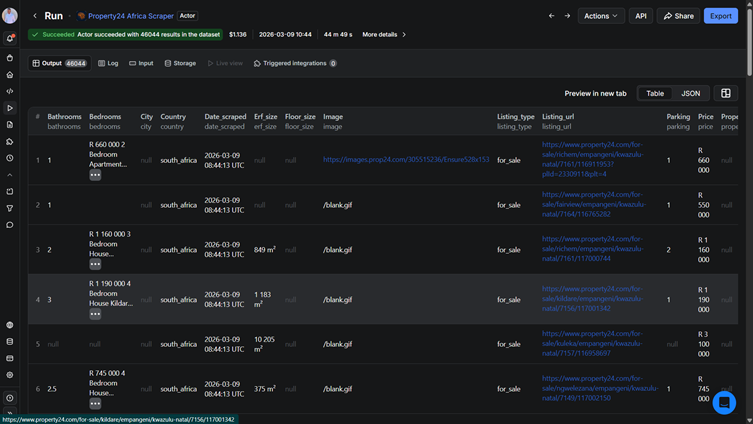Click the API button
753x424 pixels.
641,16
